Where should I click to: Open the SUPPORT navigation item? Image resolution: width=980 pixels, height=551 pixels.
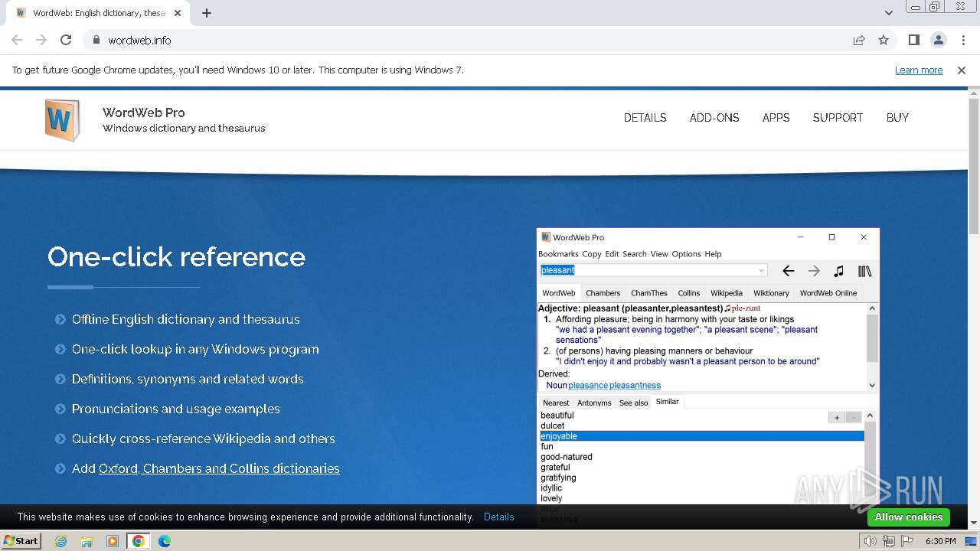point(838,118)
